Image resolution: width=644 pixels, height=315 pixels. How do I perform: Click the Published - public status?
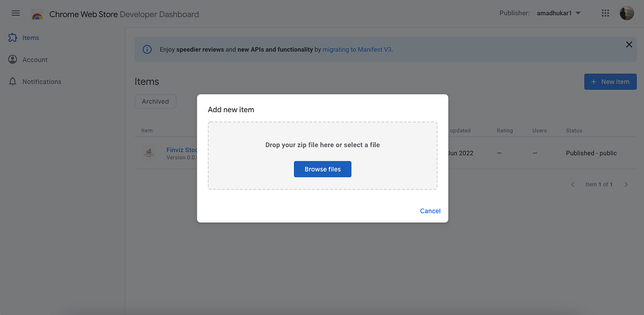pos(591,153)
